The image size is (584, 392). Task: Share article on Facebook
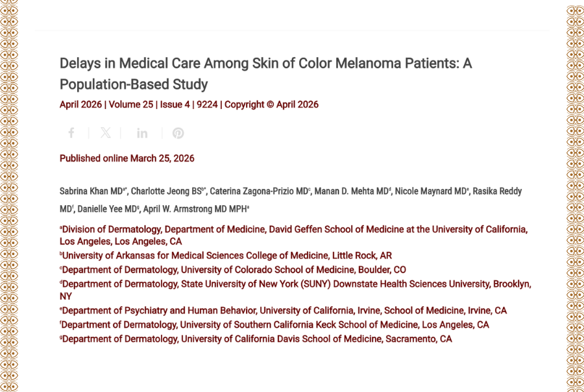(71, 133)
